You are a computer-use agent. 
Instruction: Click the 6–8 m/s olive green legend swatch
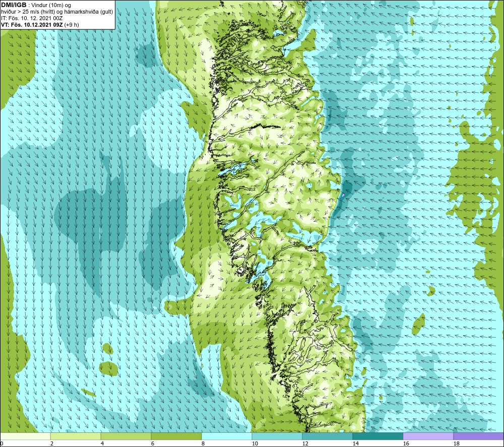(176, 436)
